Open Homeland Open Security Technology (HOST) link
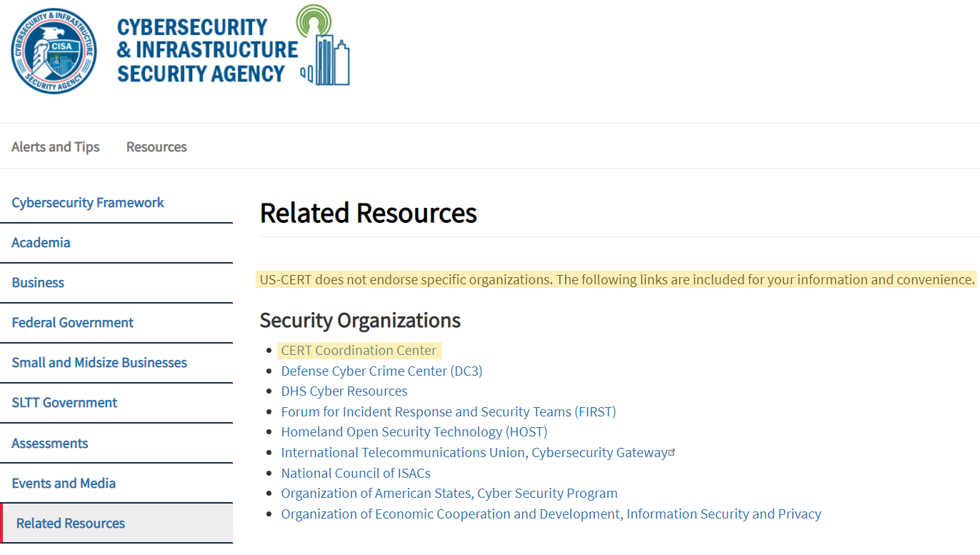980x555 pixels. [x=414, y=432]
